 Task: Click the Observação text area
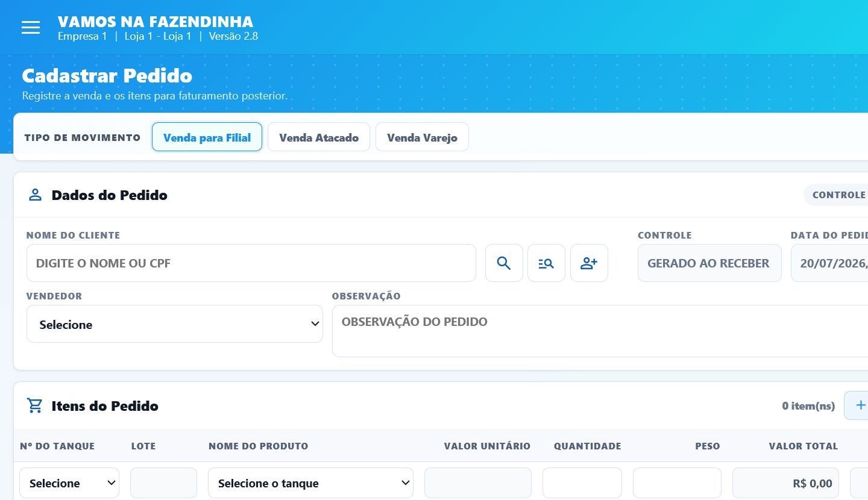point(600,331)
